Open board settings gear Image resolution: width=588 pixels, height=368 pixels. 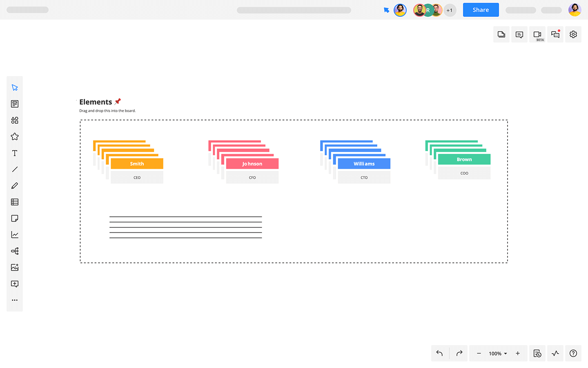tap(573, 35)
